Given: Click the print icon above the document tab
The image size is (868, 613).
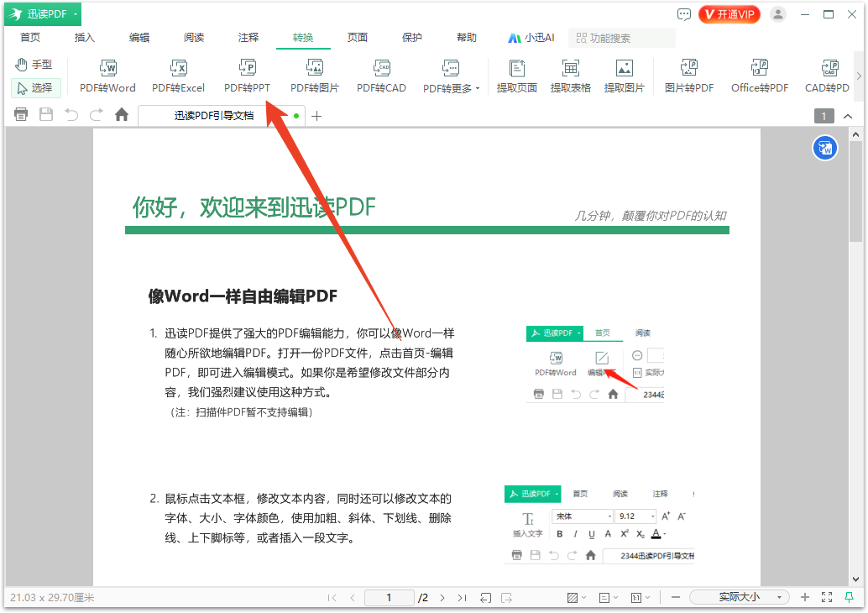Looking at the screenshot, I should [20, 114].
